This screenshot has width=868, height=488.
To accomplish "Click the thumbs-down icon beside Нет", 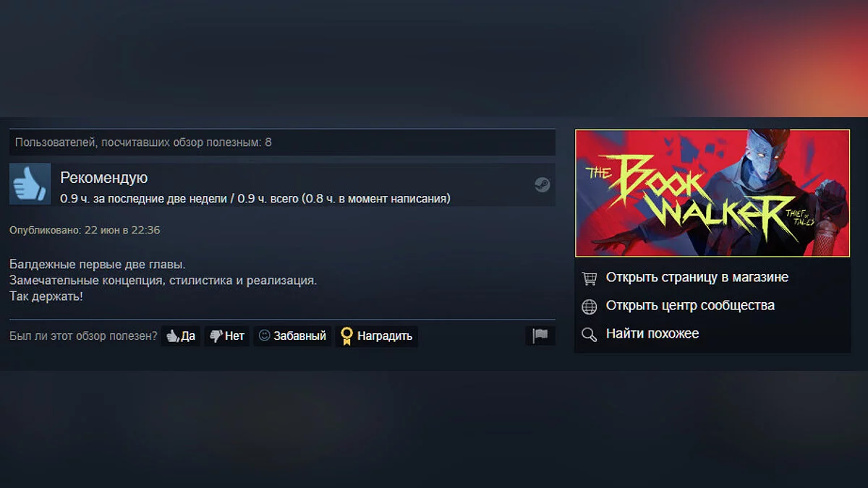I will coord(216,336).
